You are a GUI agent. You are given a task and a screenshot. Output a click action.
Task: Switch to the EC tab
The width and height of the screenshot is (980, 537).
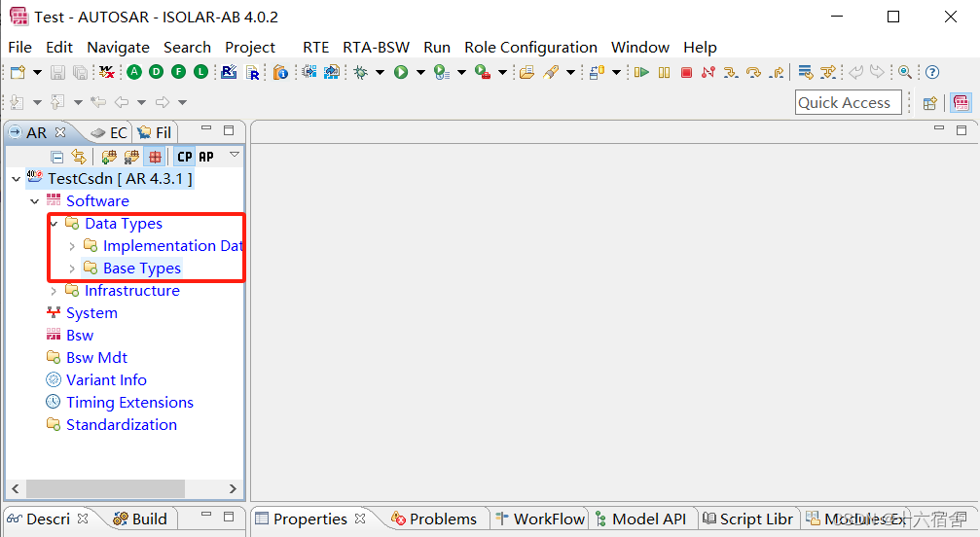tap(109, 133)
